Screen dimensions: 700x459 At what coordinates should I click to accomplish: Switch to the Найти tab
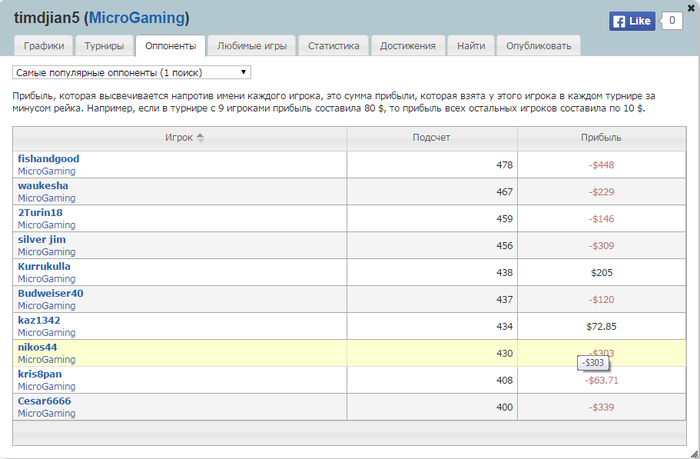coord(471,46)
